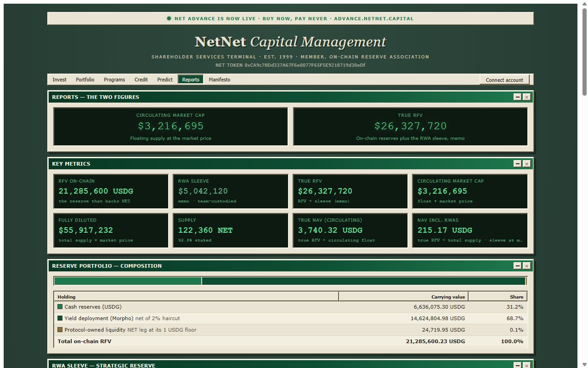Switch to the Portfolio tab
588x368 pixels.
click(x=85, y=80)
